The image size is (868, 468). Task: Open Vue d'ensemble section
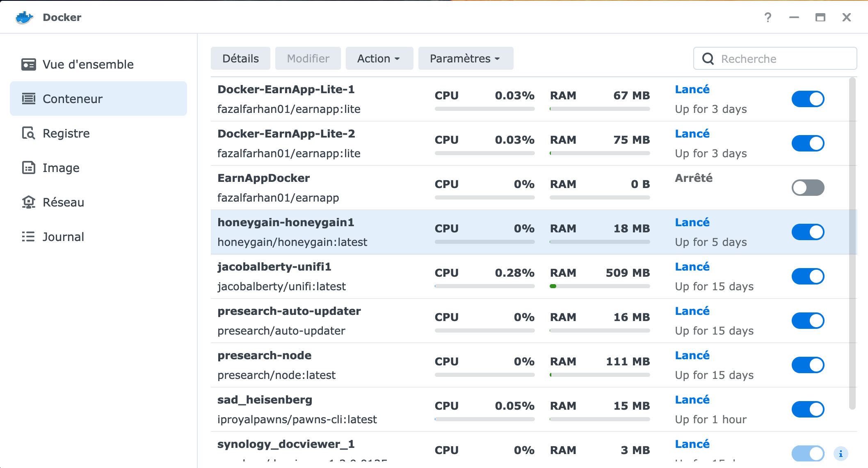point(98,64)
